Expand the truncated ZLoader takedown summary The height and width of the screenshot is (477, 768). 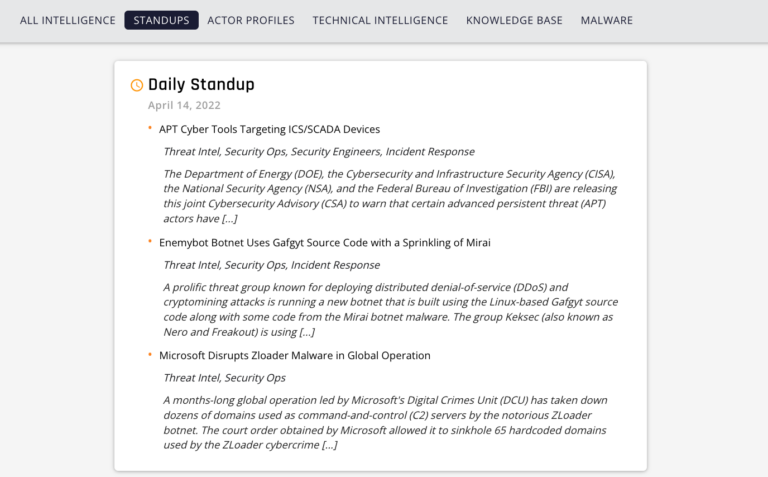pos(330,445)
